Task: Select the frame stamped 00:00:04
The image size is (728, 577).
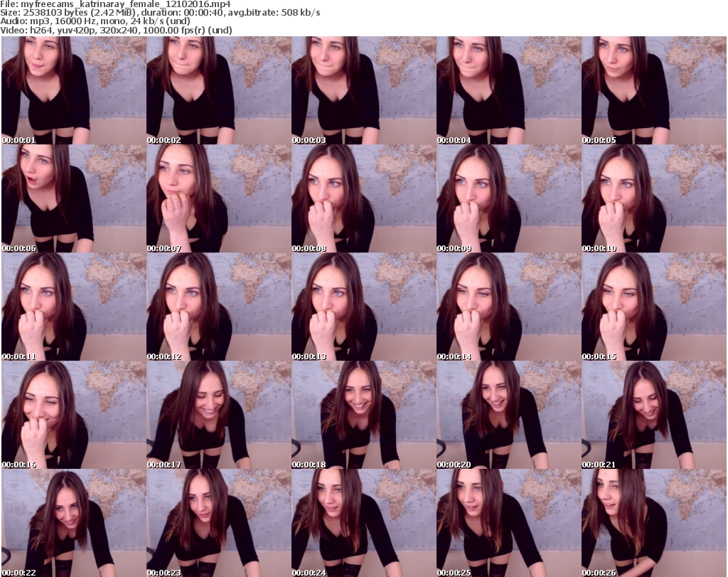Action: coord(509,90)
